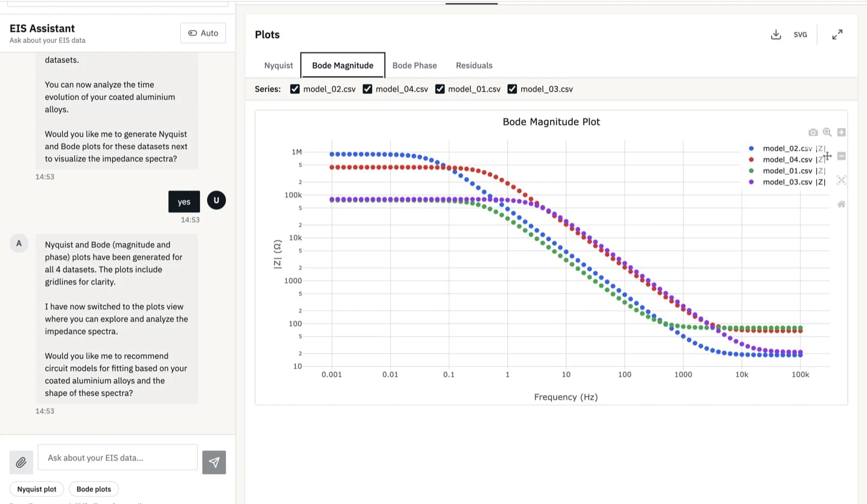This screenshot has height=504, width=867.
Task: Click the Plots panel heading
Action: [267, 35]
